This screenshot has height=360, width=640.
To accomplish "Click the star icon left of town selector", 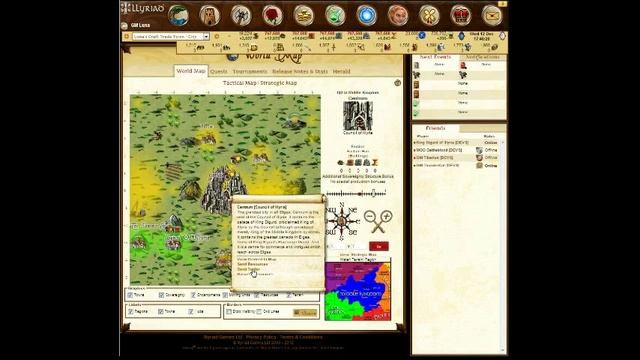I will (127, 36).
